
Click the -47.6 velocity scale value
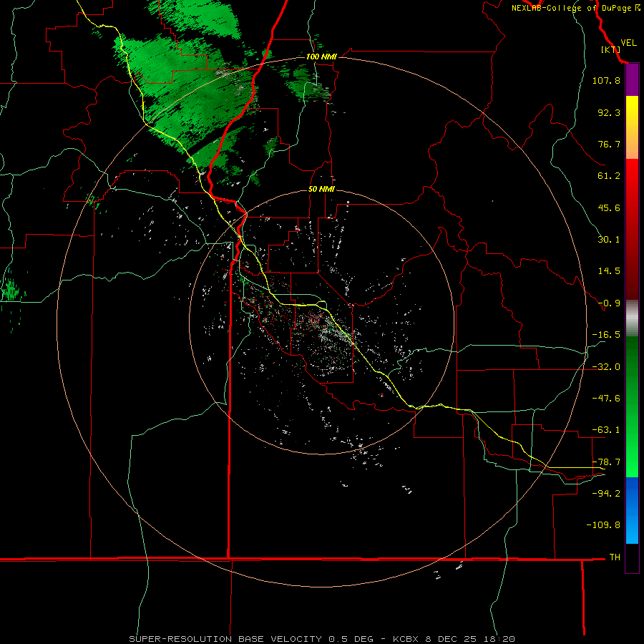pos(606,399)
